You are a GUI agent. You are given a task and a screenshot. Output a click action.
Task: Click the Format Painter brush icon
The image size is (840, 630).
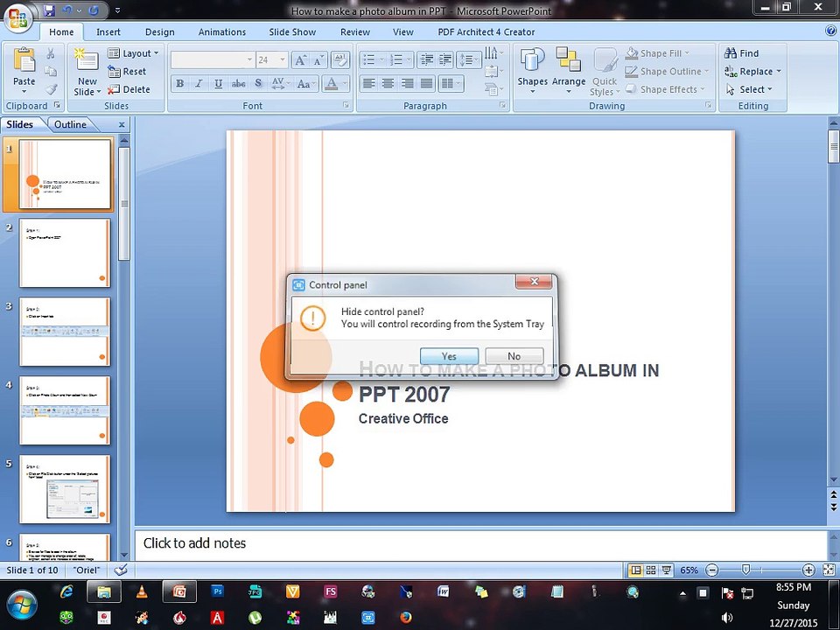(x=51, y=89)
